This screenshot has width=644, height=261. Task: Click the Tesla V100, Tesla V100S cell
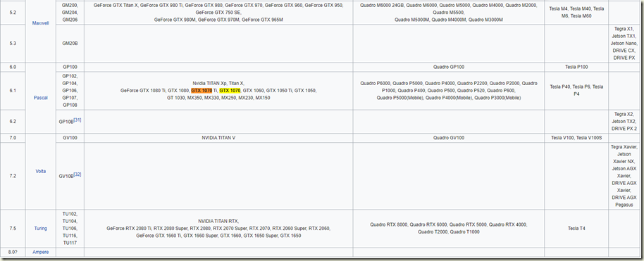pyautogui.click(x=576, y=138)
